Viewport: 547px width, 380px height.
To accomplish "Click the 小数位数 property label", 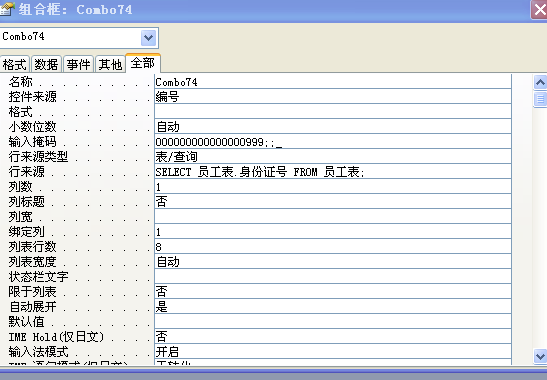I will click(x=32, y=127).
